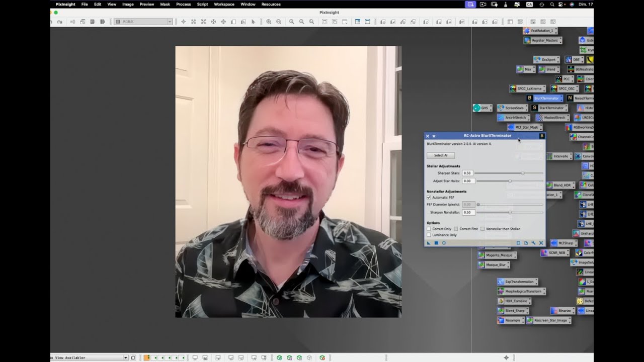Shade the BlurXTerminator window using collapse icon
The height and width of the screenshot is (362, 644).
[x=434, y=136]
